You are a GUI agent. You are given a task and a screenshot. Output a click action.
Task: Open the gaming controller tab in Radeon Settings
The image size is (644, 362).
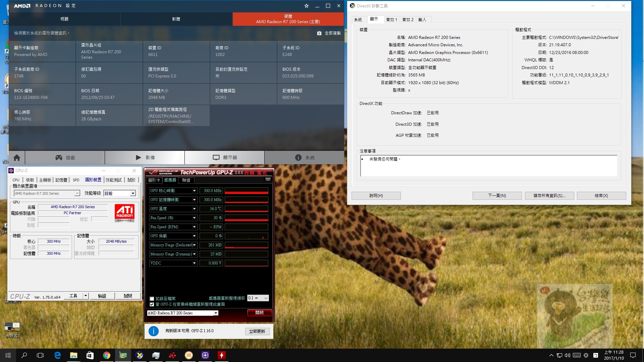click(65, 158)
